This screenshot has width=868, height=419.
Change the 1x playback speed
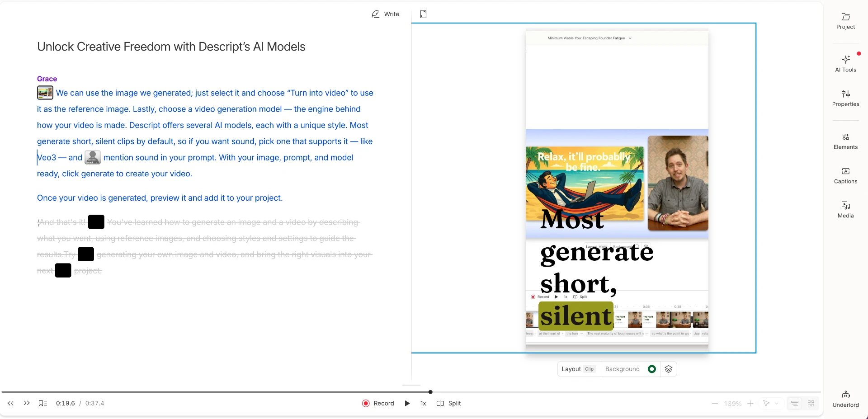(x=423, y=403)
